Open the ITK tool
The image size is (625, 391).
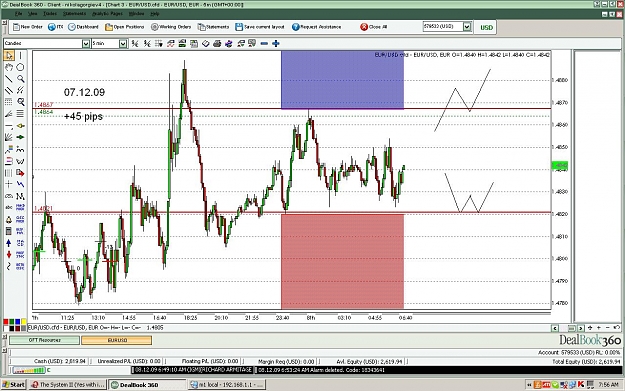tap(55, 27)
